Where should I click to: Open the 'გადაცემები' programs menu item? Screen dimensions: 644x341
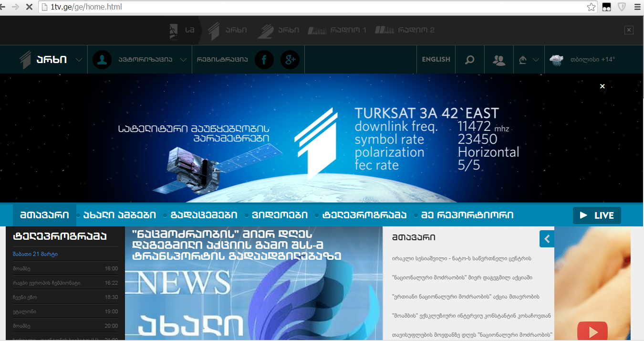204,215
